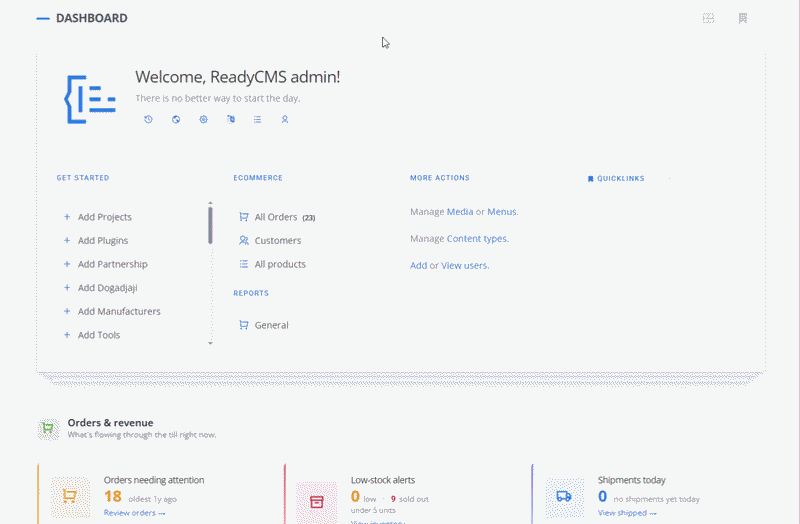Click the 0 shipments today count
800x524 pixels.
click(x=603, y=496)
